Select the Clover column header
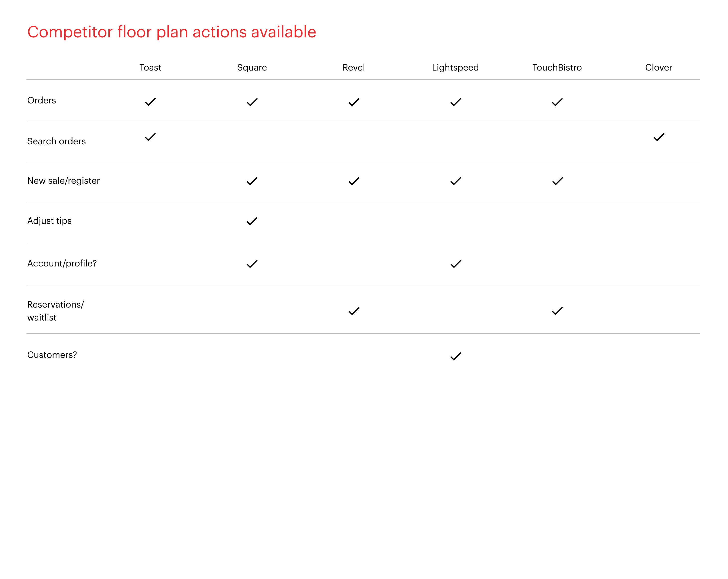Viewport: 728px width, 579px height. [658, 68]
